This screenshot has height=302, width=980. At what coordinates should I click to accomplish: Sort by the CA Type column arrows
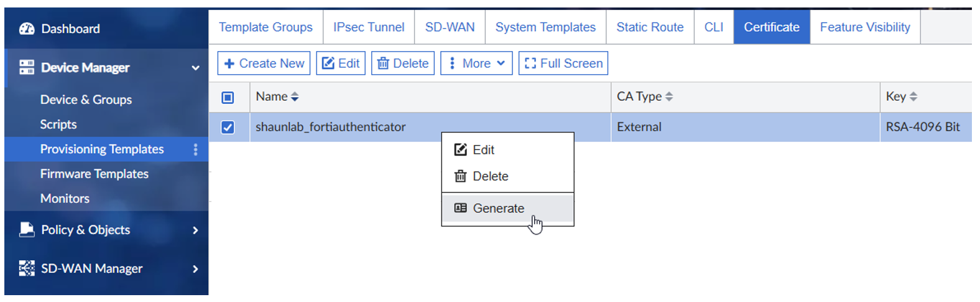(x=669, y=97)
